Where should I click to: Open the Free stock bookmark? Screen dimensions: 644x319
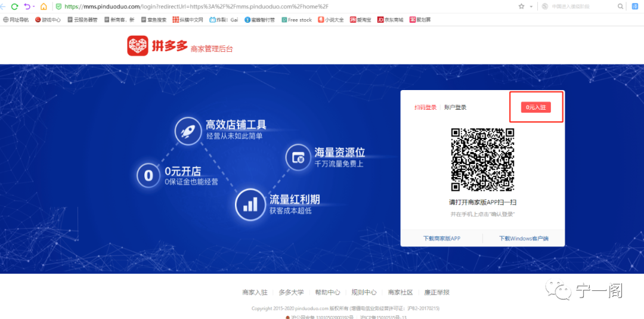(296, 20)
